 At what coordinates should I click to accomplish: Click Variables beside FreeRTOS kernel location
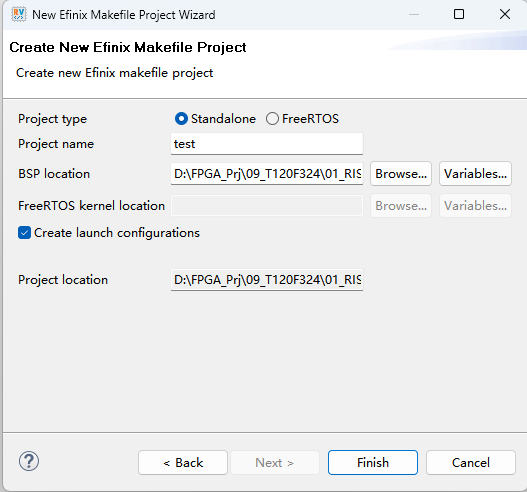(475, 206)
